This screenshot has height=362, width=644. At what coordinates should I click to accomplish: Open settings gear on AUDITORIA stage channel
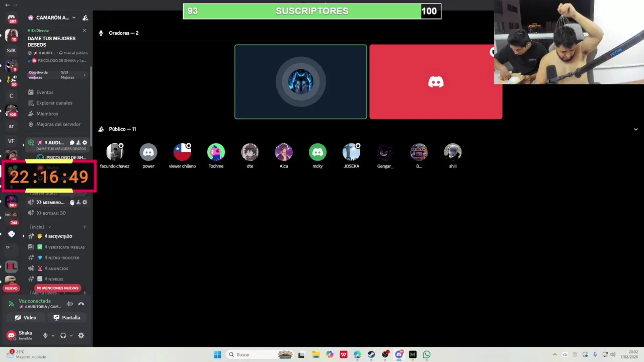85,143
